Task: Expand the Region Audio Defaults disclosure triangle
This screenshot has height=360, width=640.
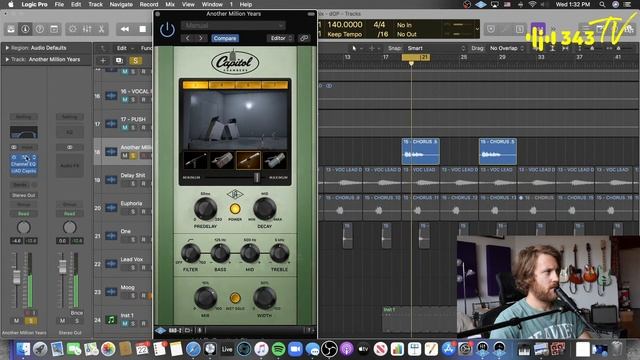Action: (x=7, y=48)
